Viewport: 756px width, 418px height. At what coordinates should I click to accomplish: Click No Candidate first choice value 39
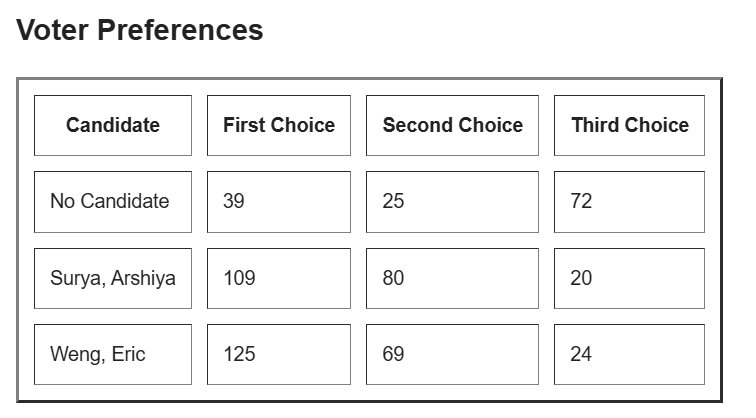pos(279,202)
